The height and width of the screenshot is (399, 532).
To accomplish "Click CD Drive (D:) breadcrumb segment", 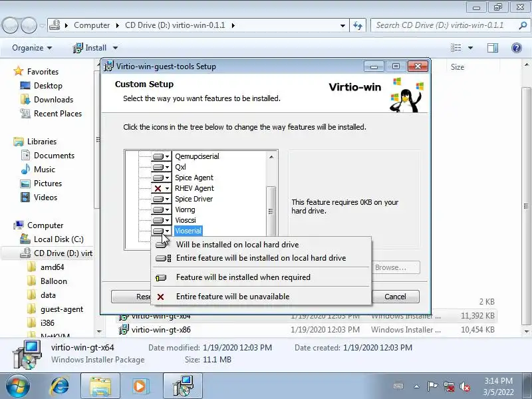I will (175, 25).
